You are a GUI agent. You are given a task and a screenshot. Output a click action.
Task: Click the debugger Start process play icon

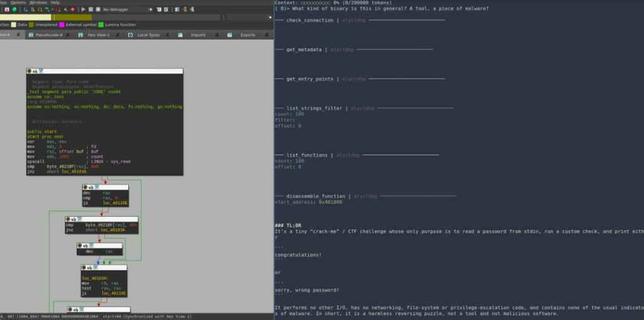click(83, 9)
